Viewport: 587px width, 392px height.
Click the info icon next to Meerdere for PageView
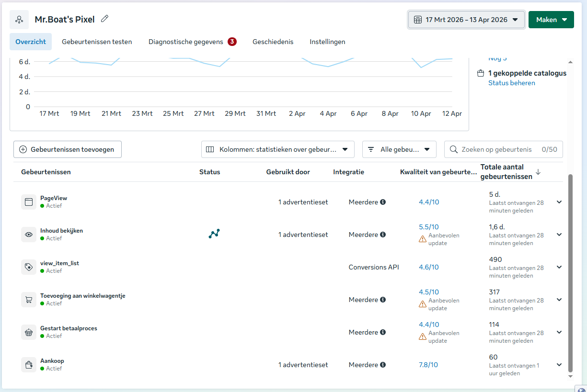[383, 202]
